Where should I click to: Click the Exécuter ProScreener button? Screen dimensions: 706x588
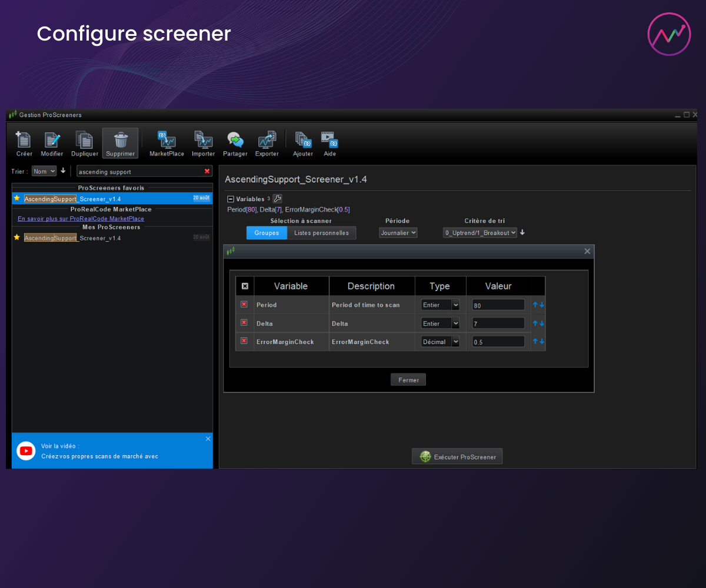(457, 457)
